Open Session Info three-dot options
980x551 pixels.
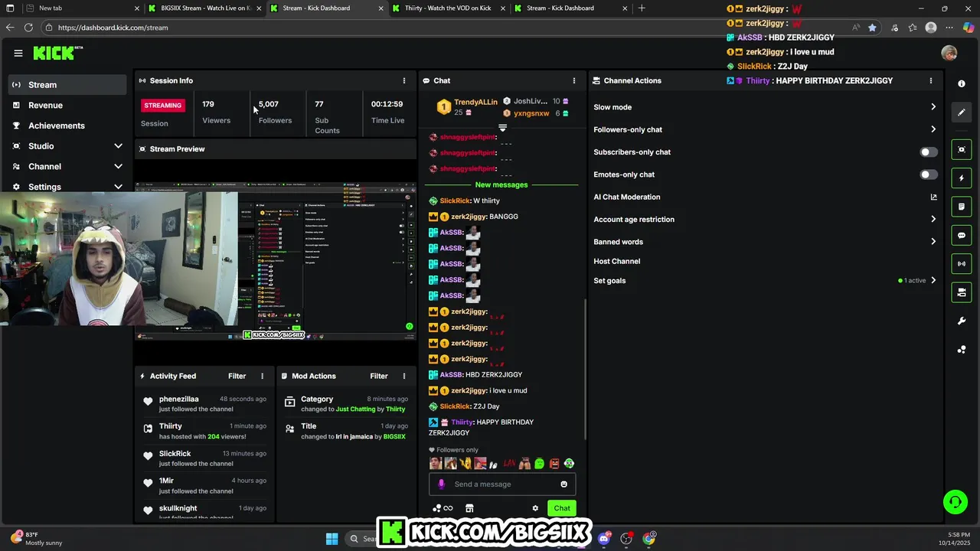404,80
